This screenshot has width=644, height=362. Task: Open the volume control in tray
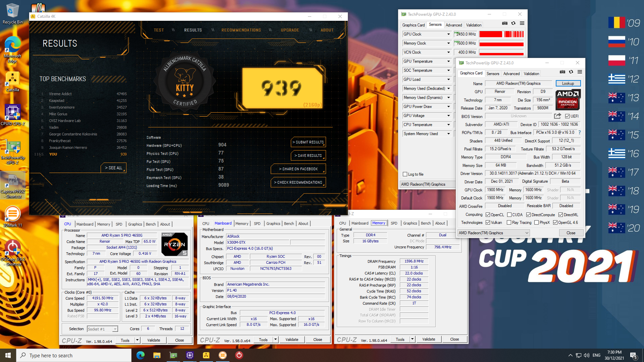(x=586, y=355)
